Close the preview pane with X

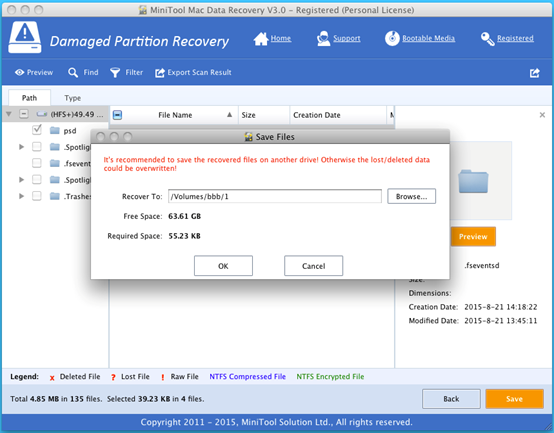point(542,115)
